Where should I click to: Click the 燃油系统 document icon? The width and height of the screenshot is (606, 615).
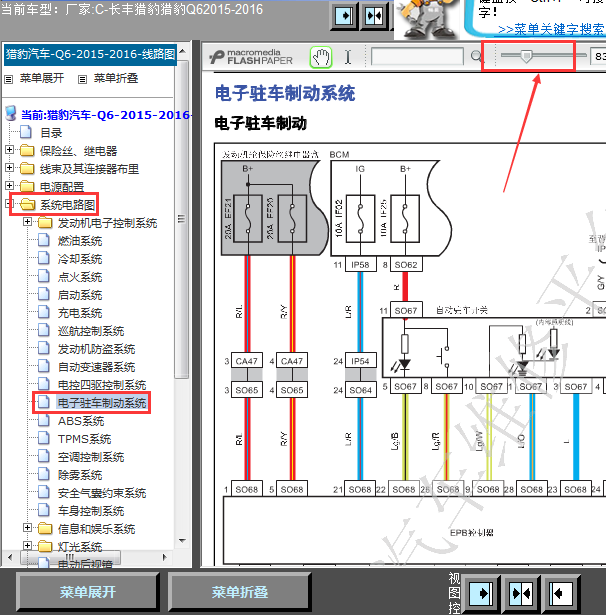tap(44, 240)
